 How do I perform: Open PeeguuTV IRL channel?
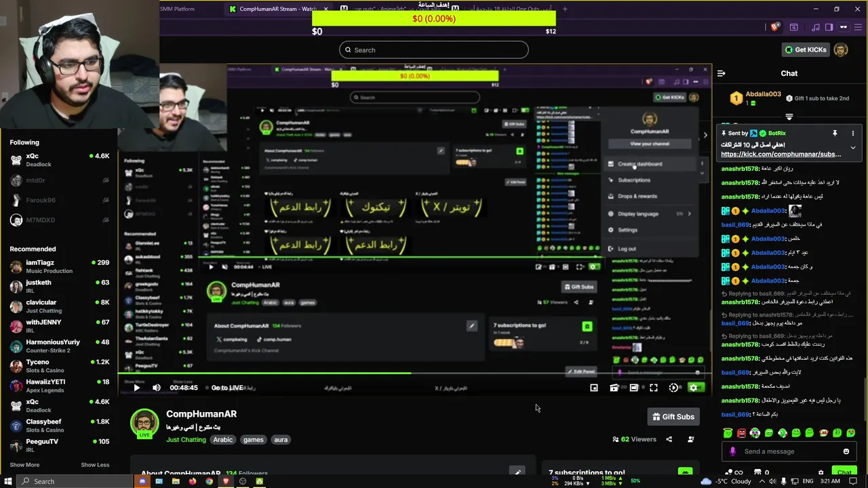[59, 445]
